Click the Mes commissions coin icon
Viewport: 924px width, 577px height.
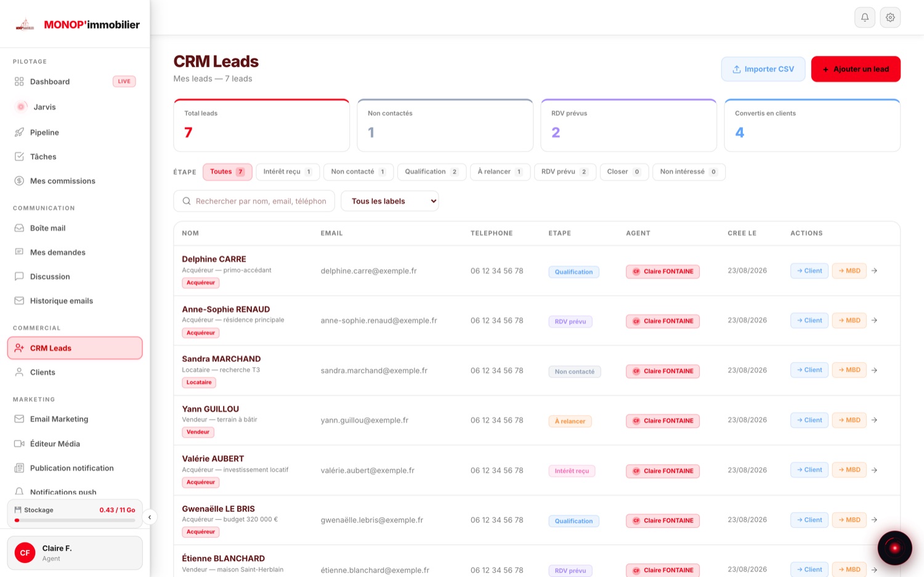coord(19,180)
